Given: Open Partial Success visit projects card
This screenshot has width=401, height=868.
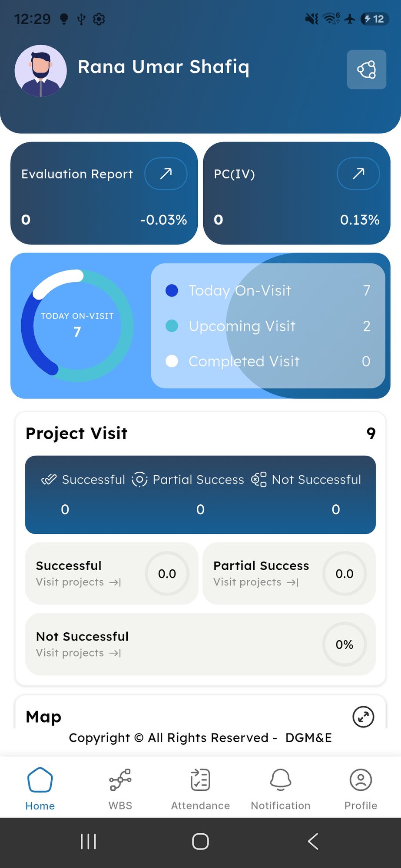Looking at the screenshot, I should point(289,573).
